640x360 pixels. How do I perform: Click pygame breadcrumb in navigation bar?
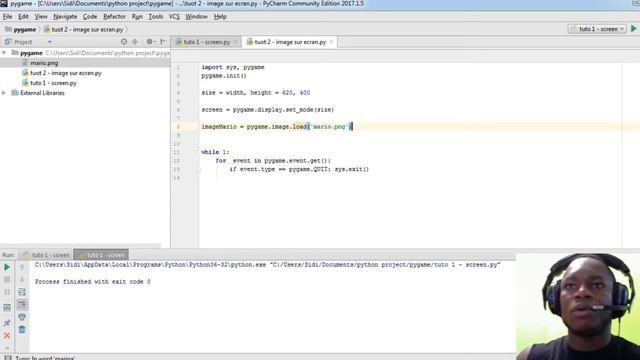click(20, 29)
